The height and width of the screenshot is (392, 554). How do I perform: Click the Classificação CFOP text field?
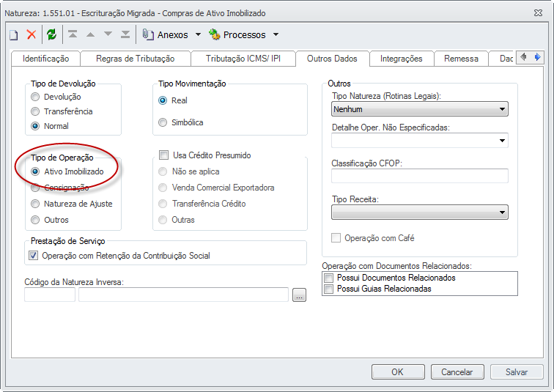point(419,176)
